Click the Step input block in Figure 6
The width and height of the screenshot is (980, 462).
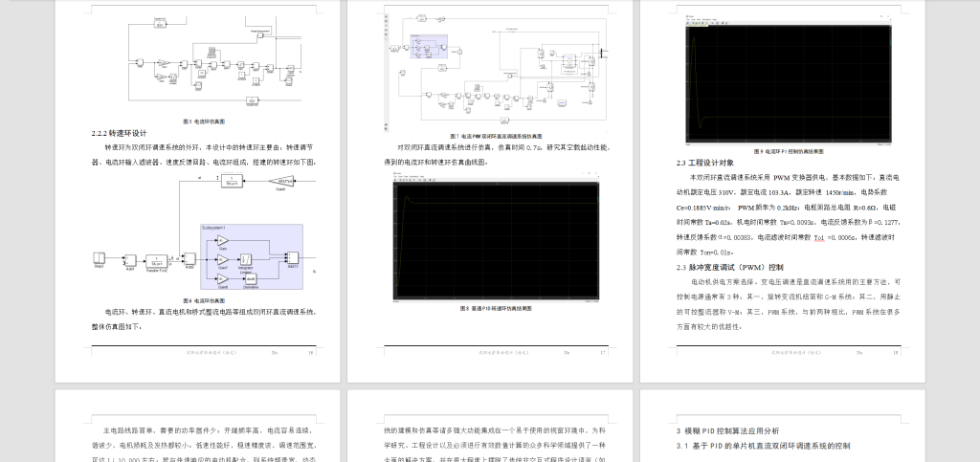click(x=100, y=258)
